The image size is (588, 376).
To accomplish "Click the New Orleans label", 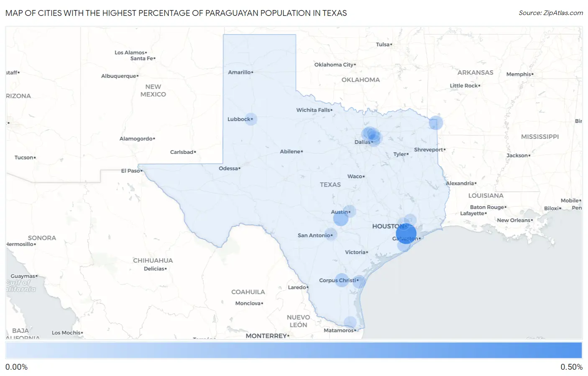I will tap(514, 220).
